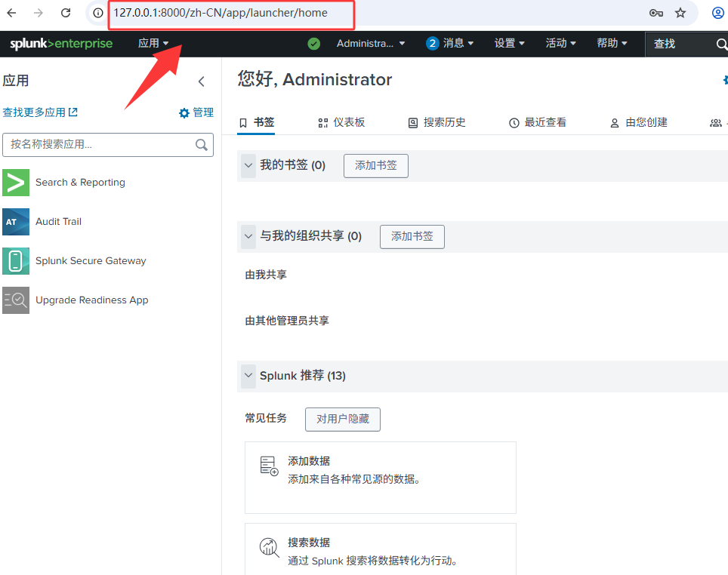Switch to the 由您创建 tab
Viewport: 728px width, 575px height.
(639, 122)
